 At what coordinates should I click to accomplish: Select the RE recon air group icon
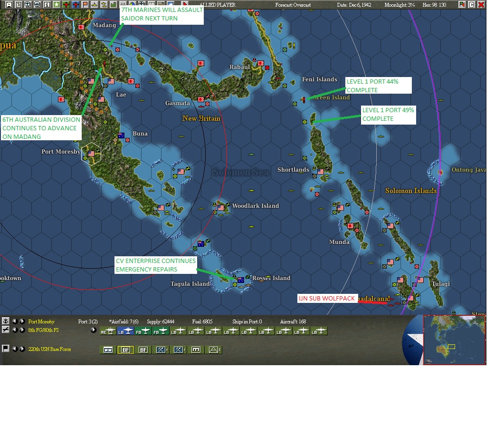tap(108, 331)
